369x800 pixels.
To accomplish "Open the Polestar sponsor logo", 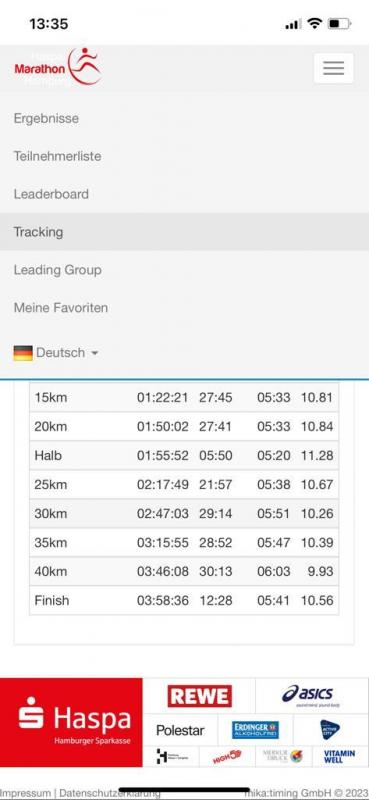I will pos(180,730).
